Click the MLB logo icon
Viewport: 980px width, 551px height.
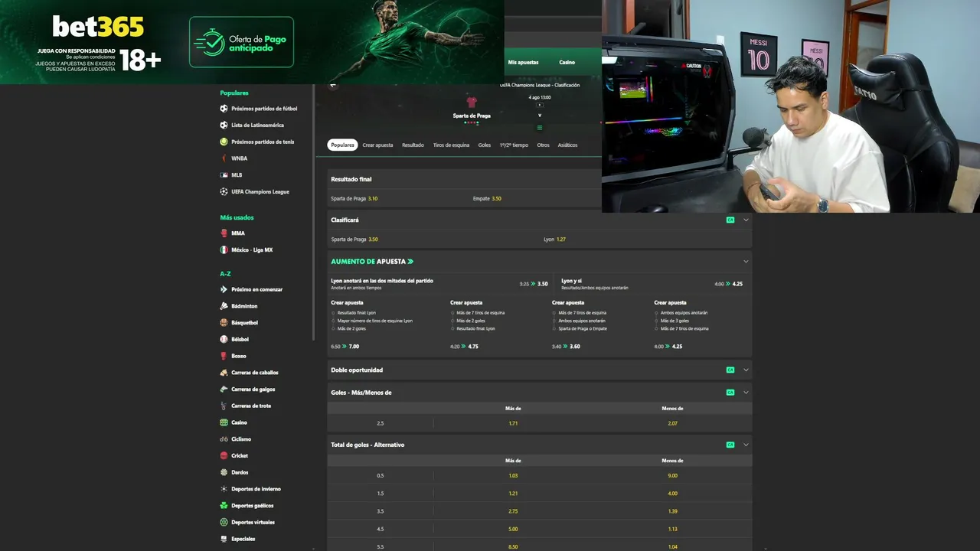tap(224, 174)
